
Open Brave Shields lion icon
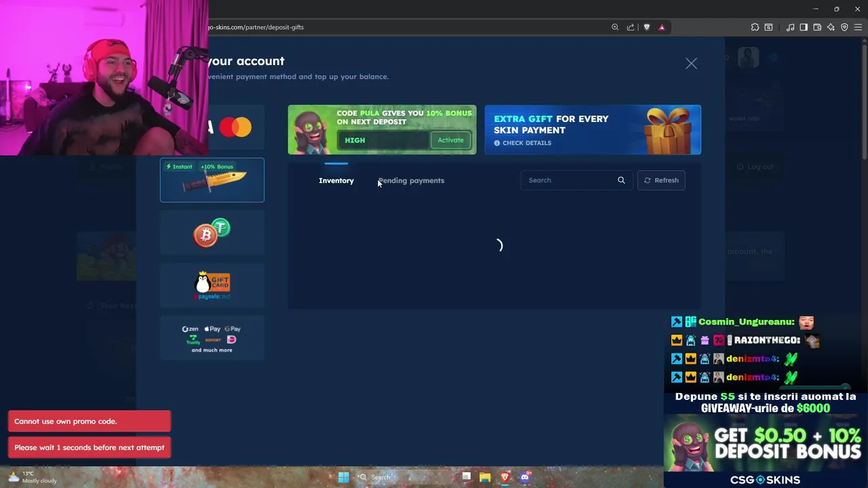(x=646, y=27)
